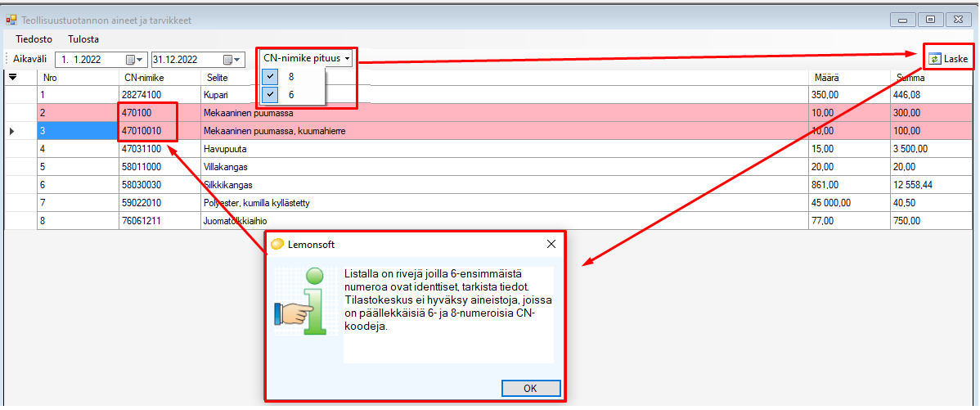Click the current row arrow indicator

(x=10, y=131)
